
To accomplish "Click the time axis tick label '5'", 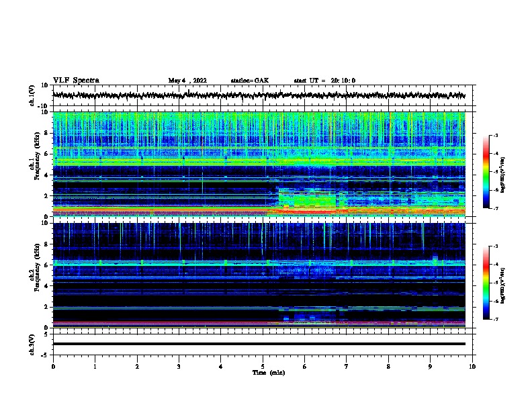I will [x=263, y=367].
